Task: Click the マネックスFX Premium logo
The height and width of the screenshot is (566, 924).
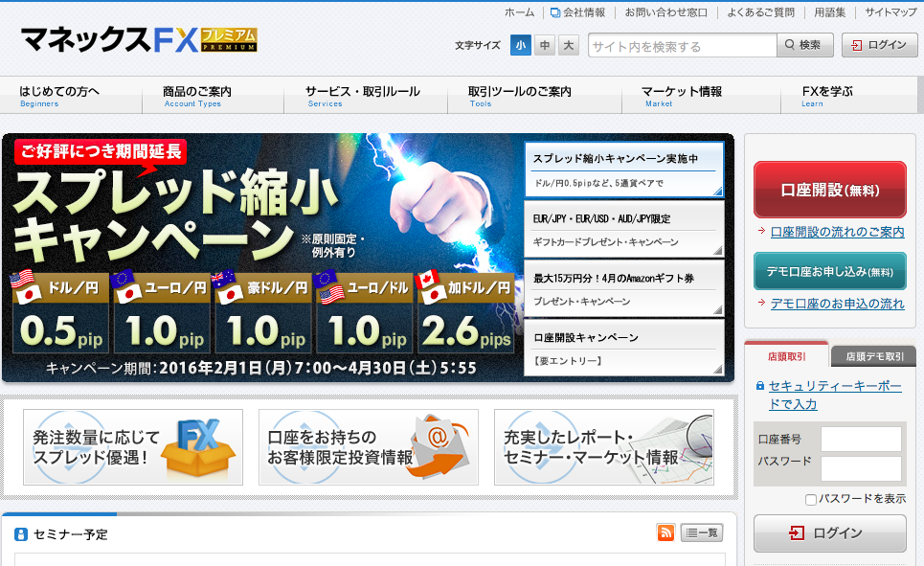Action: coord(139,40)
